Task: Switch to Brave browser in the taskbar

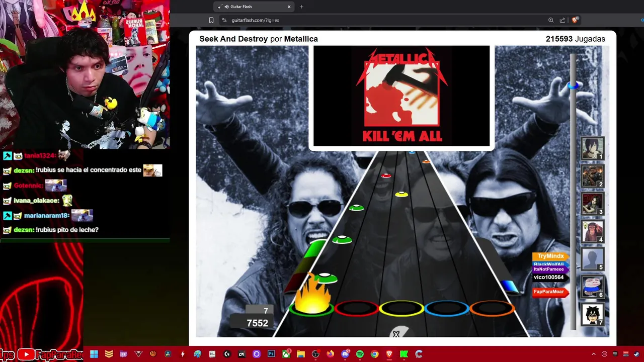Action: point(389,354)
